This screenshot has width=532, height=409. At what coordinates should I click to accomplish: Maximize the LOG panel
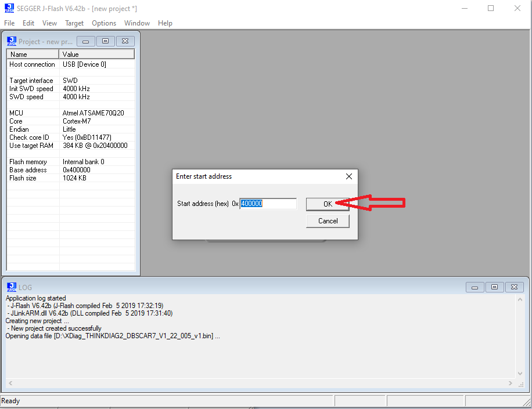click(494, 287)
